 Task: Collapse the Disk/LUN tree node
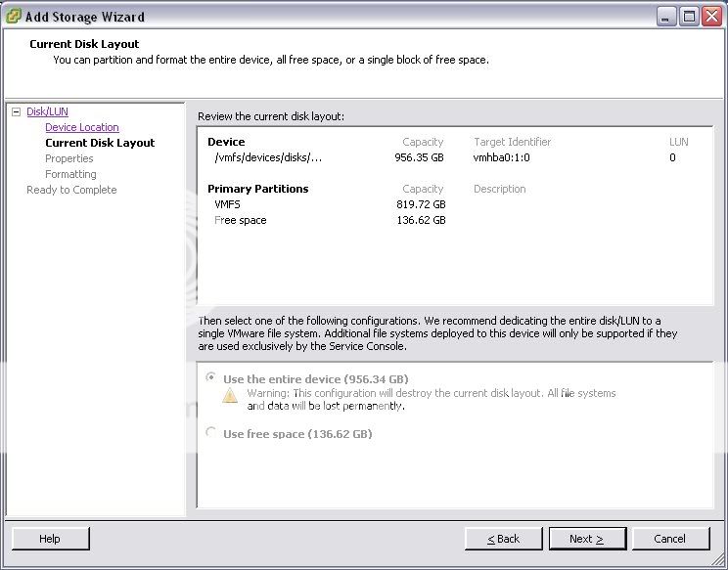pos(17,111)
